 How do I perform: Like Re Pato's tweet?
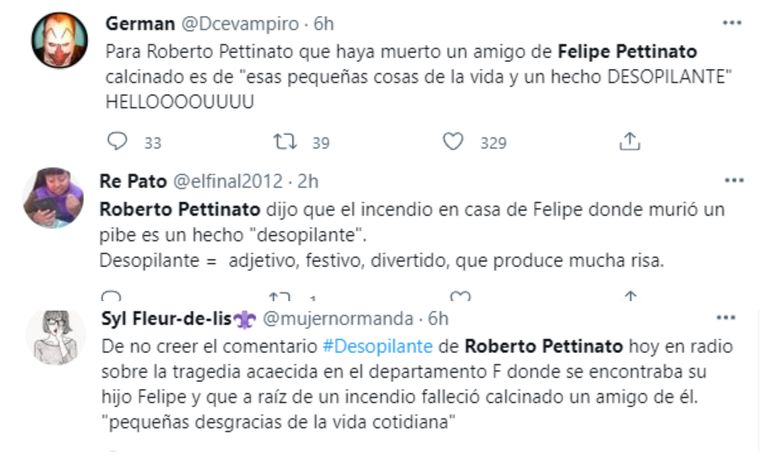click(460, 296)
